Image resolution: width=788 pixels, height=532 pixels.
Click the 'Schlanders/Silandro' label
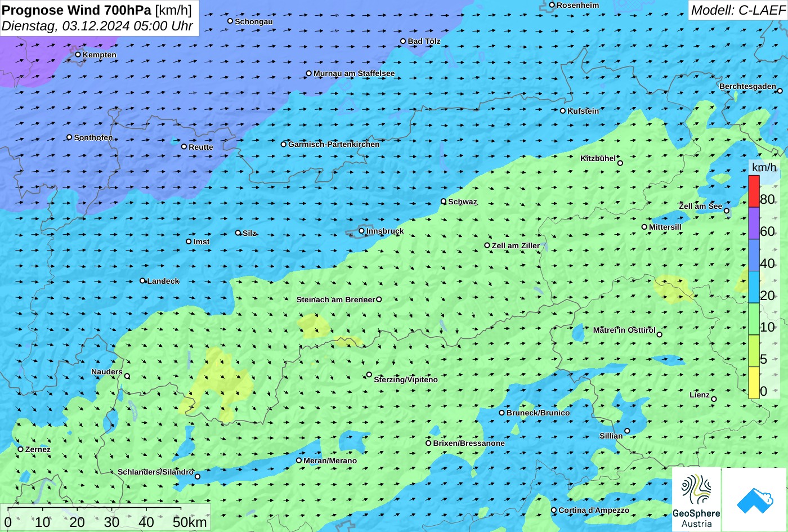click(x=155, y=472)
